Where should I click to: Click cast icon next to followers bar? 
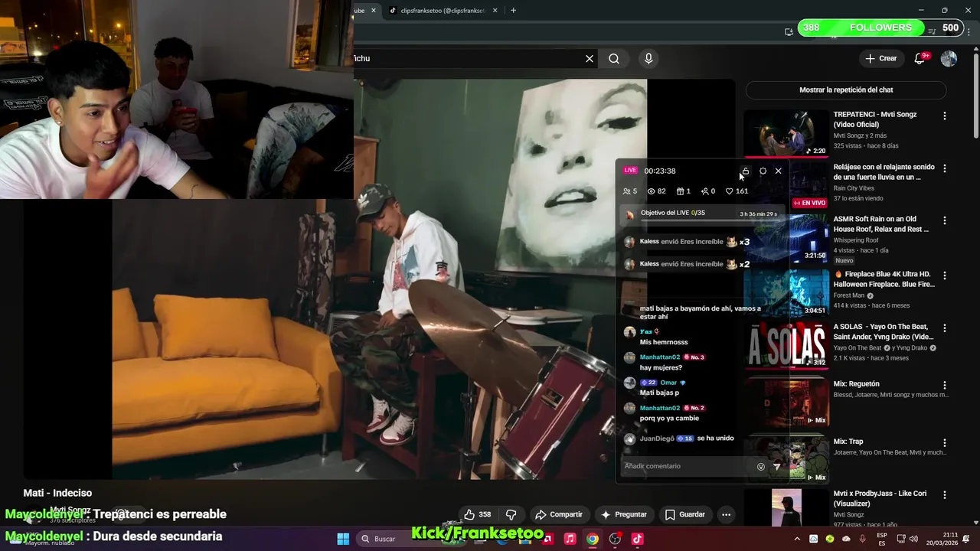[x=789, y=31]
